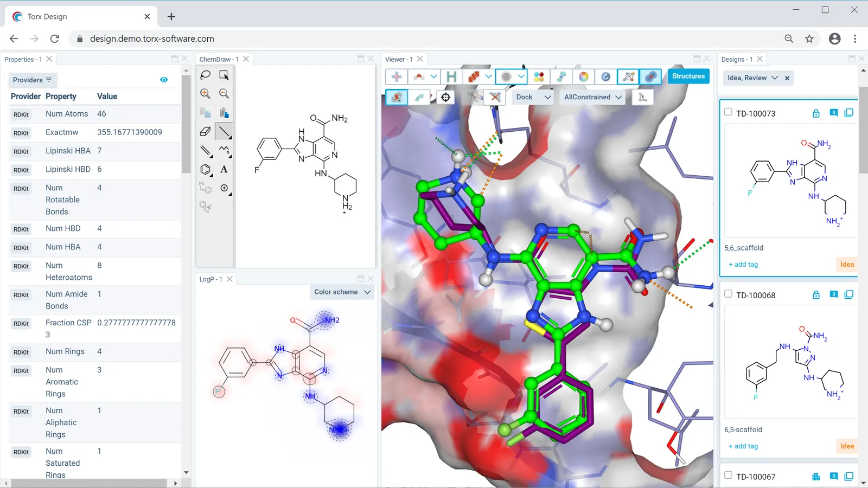Image resolution: width=868 pixels, height=488 pixels.
Task: Select the lasso selection tool in ChemDraw
Action: (x=206, y=75)
